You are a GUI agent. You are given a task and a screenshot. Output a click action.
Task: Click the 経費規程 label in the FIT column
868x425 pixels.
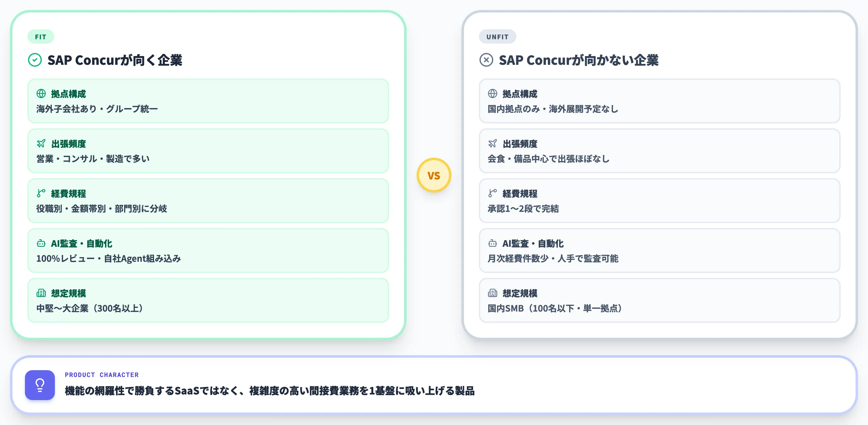(68, 193)
